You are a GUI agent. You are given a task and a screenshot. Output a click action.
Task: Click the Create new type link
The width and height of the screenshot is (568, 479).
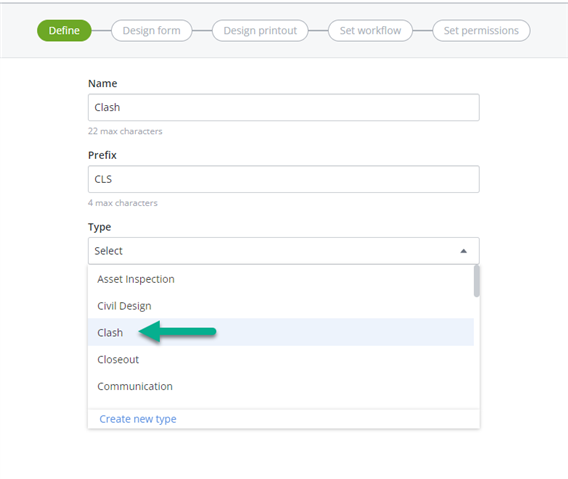point(138,419)
